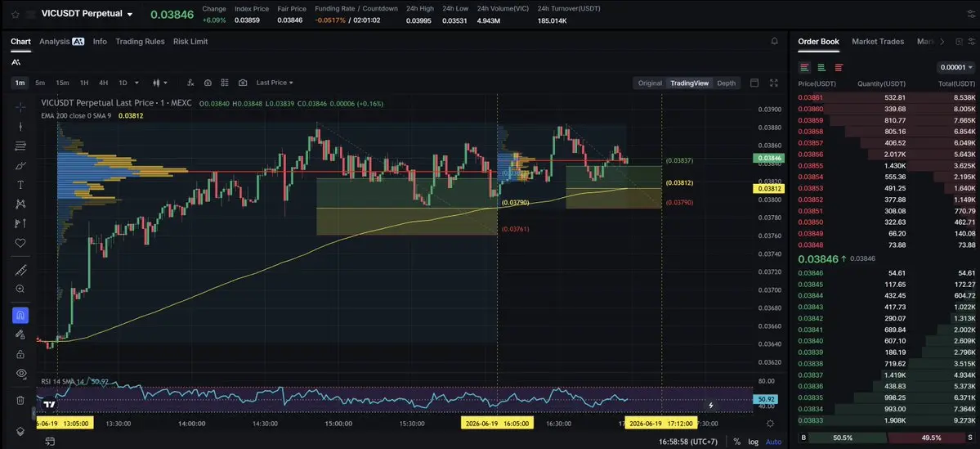The width and height of the screenshot is (980, 449).
Task: Click the 16:58:58 (UTC+7) timezone setting
Action: tap(687, 442)
